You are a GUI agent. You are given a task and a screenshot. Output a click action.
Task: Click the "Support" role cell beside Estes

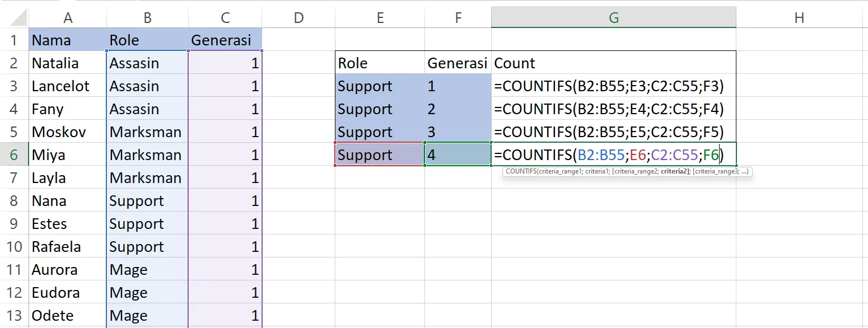click(x=147, y=224)
